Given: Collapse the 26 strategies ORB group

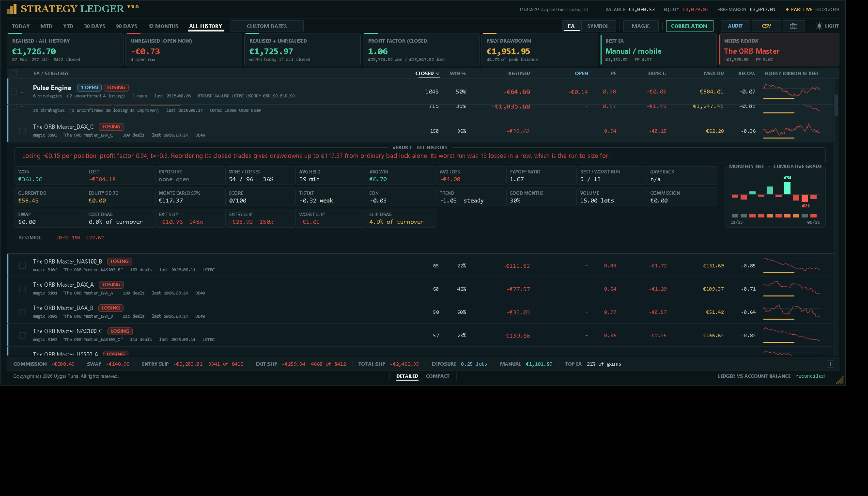Looking at the screenshot, I should [22, 107].
